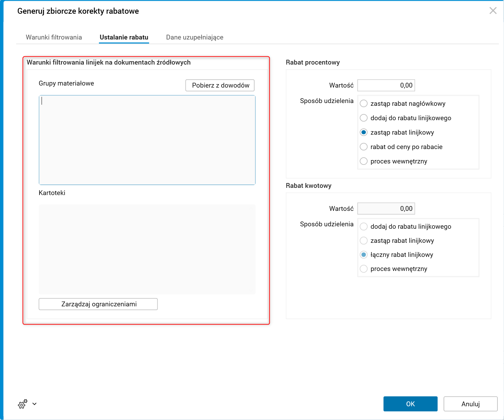Select rabat od ceny po rabacie
Screen dimensions: 504x420
[x=364, y=147]
